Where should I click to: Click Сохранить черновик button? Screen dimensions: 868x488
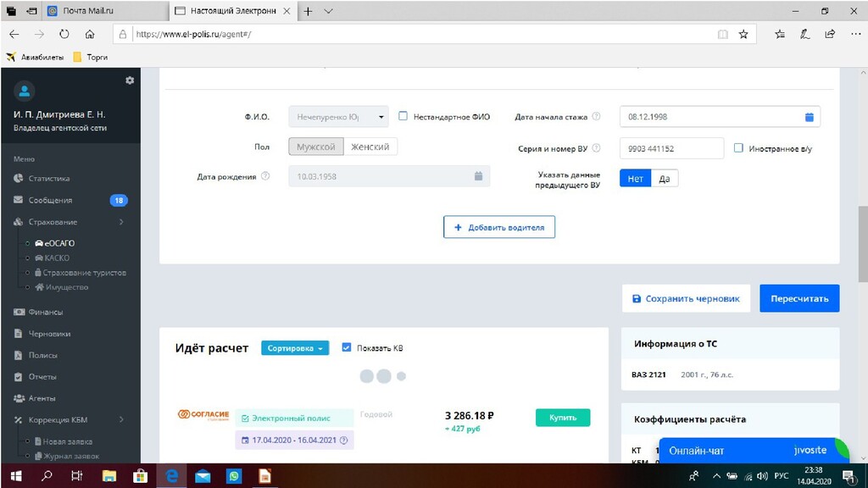[x=686, y=298]
